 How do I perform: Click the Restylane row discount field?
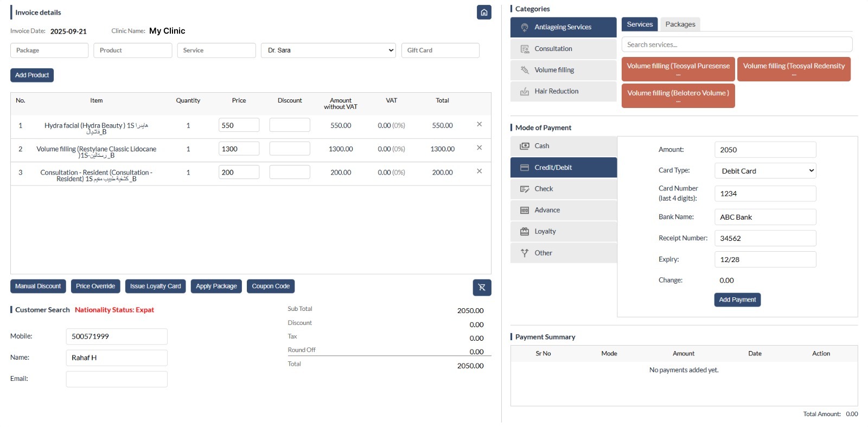(x=290, y=149)
